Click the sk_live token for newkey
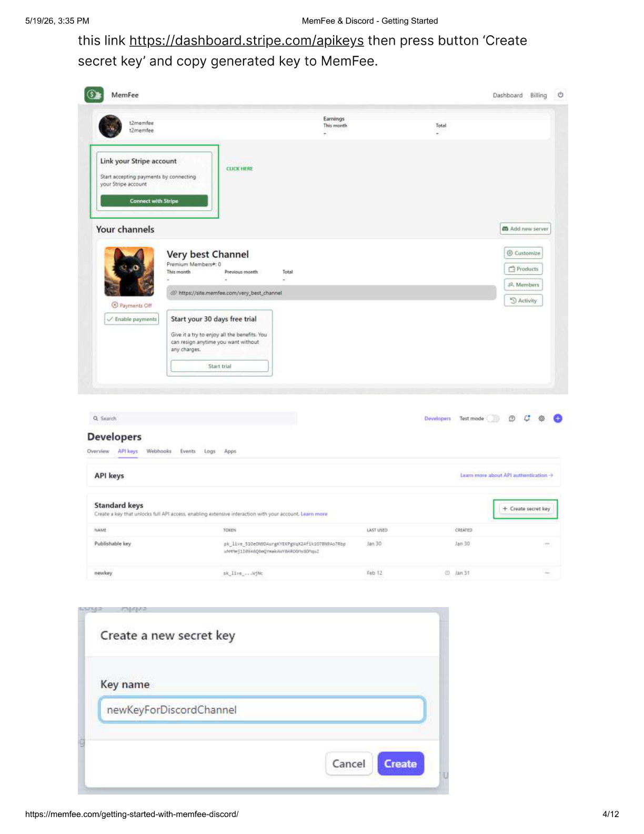 243,573
